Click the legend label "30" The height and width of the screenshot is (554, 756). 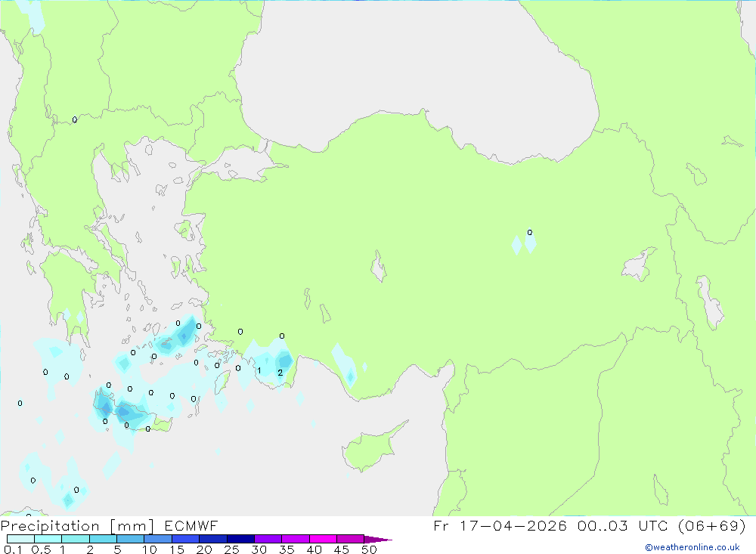[259, 549]
